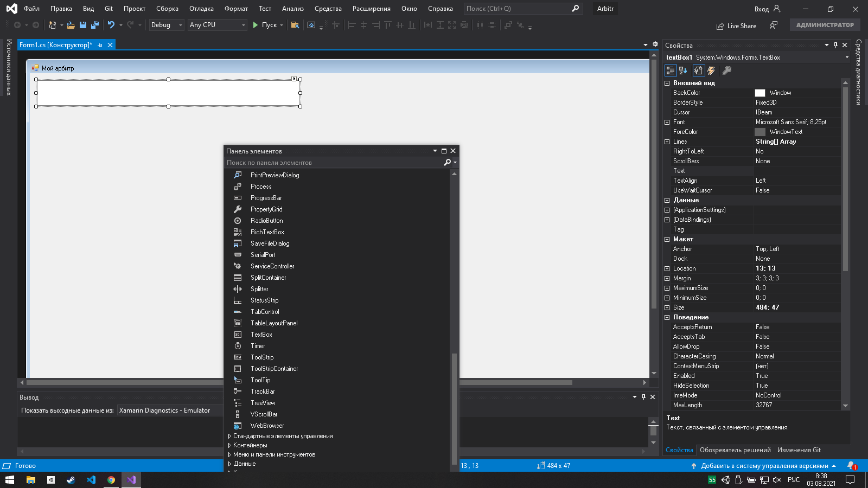Expand Стандартные элементы управления group
This screenshot has height=488, width=868.
click(229, 436)
